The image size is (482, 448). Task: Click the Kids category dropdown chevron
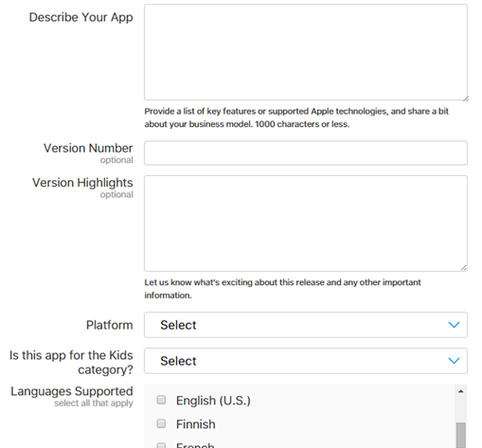454,361
